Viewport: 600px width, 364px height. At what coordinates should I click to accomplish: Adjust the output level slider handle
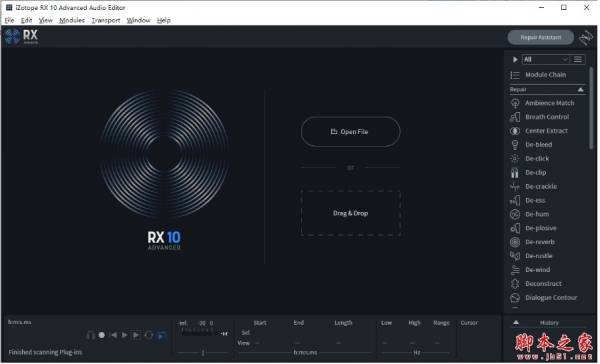203,353
